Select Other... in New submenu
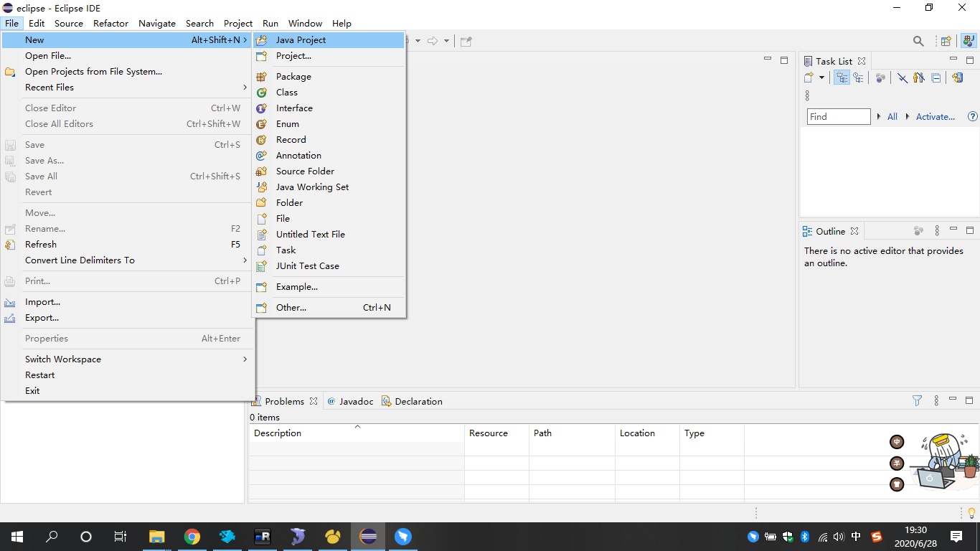 (x=329, y=308)
